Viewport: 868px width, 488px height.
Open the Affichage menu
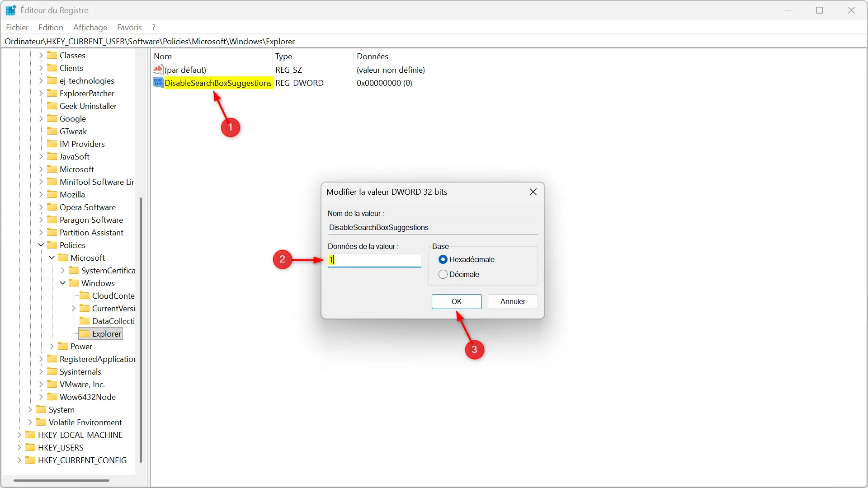click(x=90, y=28)
